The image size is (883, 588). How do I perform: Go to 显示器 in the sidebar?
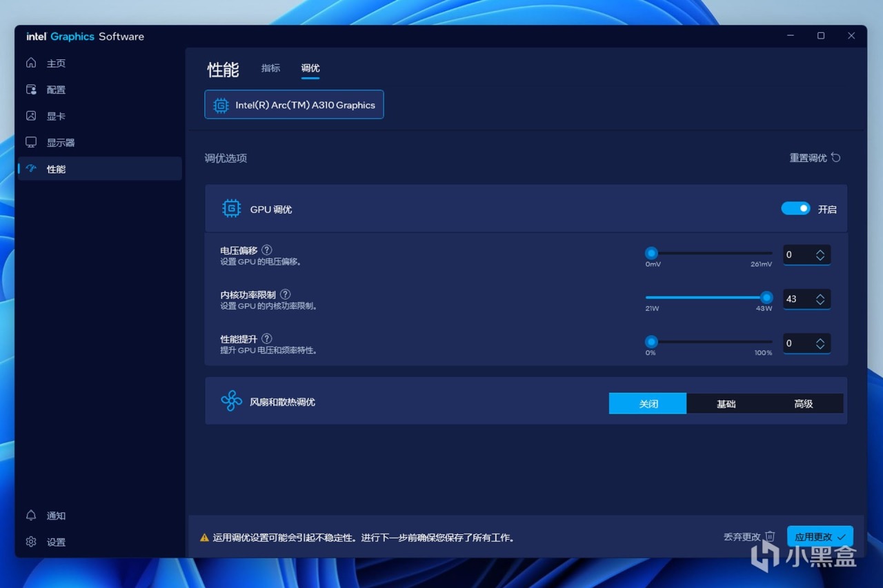click(x=99, y=143)
